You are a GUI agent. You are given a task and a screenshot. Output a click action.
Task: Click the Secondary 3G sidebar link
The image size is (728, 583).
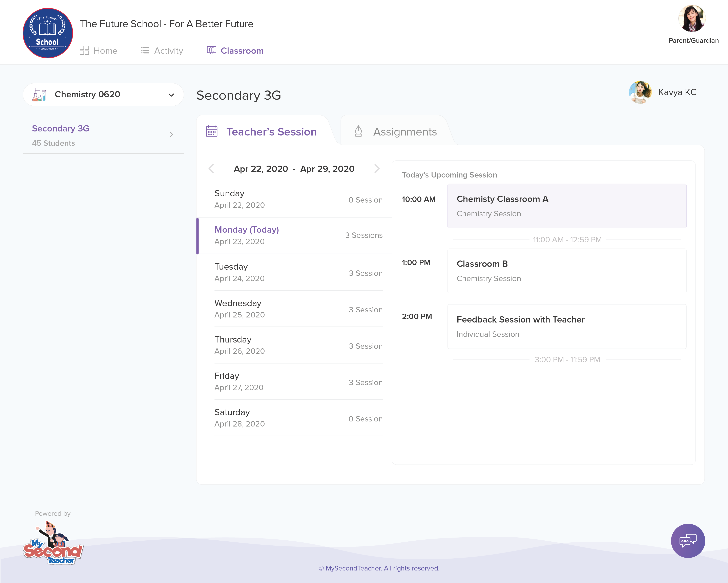(x=60, y=129)
